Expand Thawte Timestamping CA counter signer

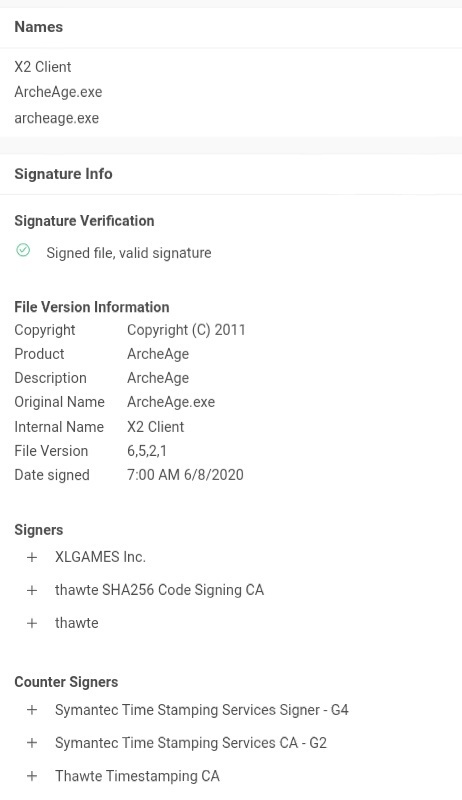[x=32, y=776]
